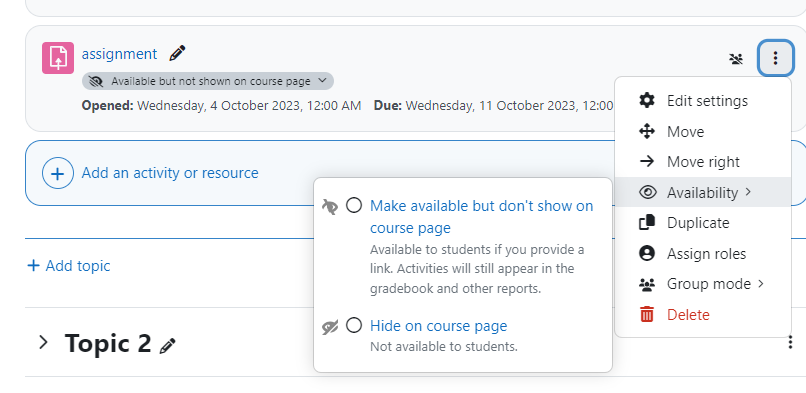This screenshot has height=393, width=806.
Task: Click the Duplicate copy icon
Action: click(647, 222)
